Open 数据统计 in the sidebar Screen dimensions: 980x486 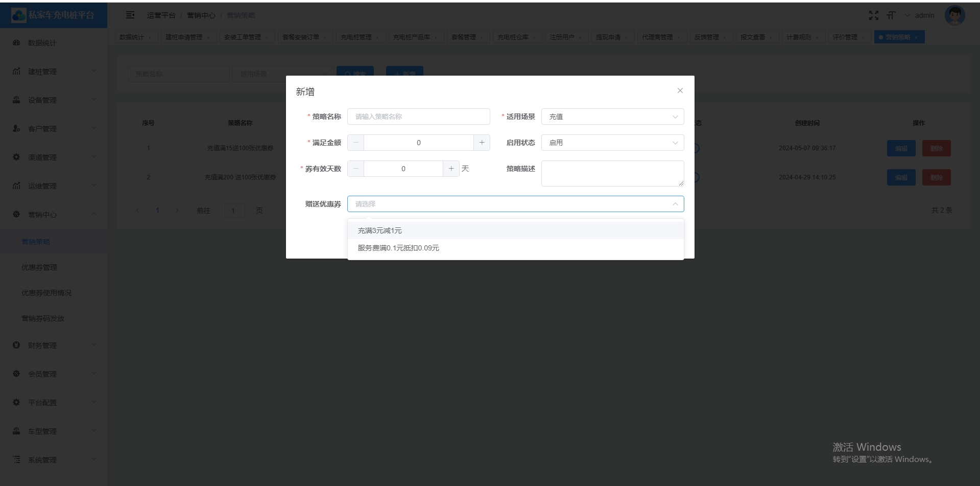pos(54,43)
